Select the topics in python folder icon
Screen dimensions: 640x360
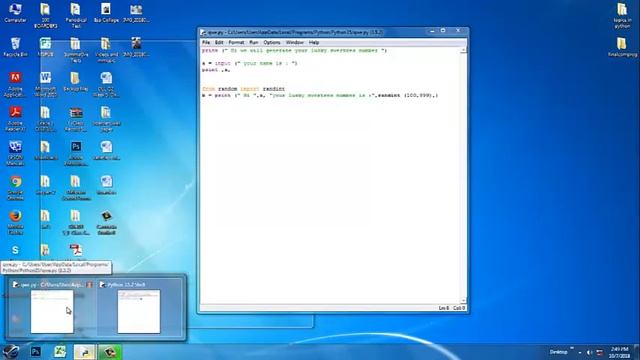(622, 16)
